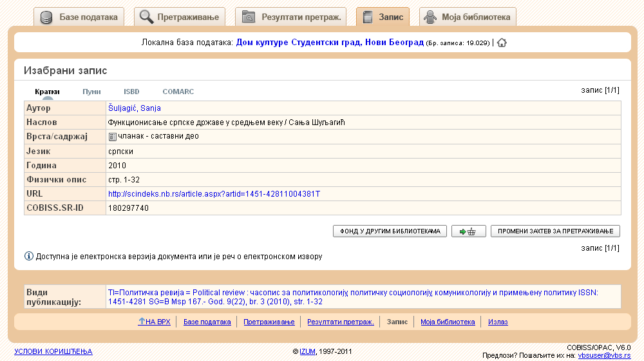This screenshot has width=644, height=361.
Task: Switch to Пуни record view
Action: point(91,92)
